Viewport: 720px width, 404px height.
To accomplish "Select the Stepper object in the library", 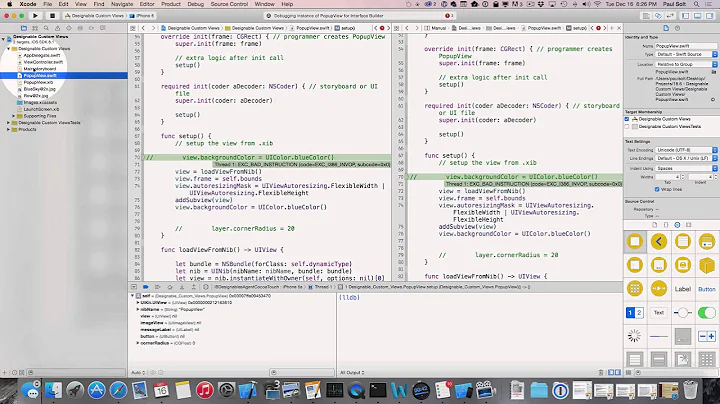I will pyautogui.click(x=707, y=336).
